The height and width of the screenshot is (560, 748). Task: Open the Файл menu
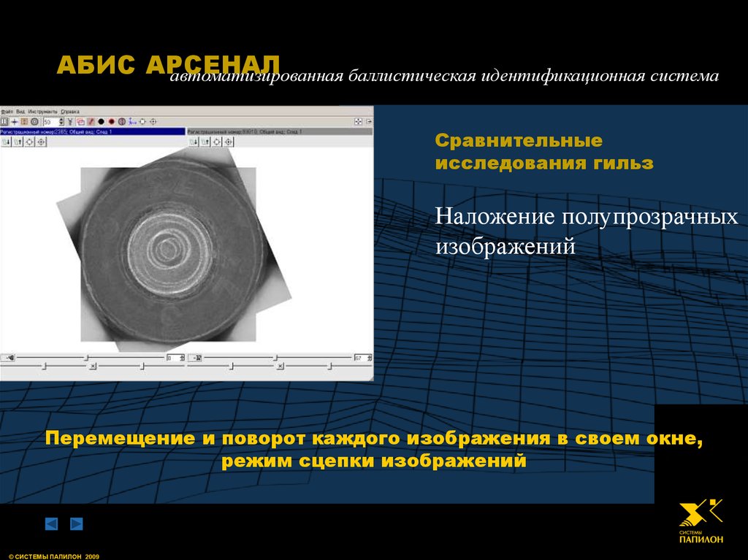6,112
